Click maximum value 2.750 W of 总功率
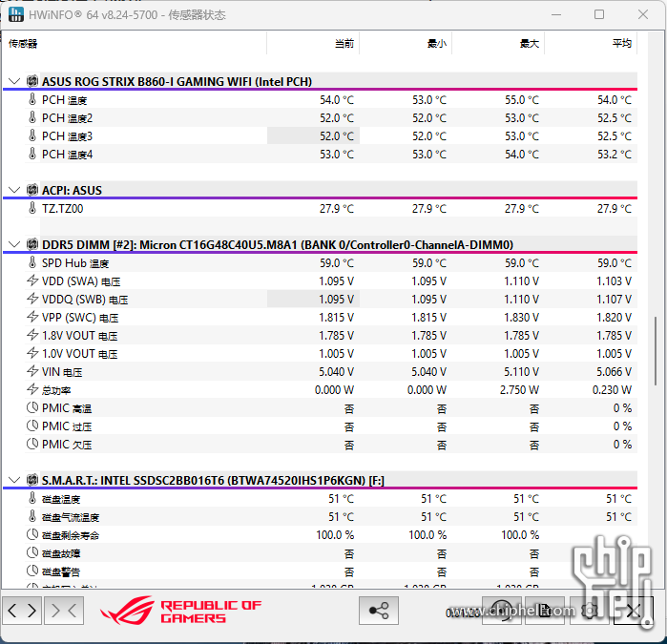This screenshot has height=644, width=667. point(519,389)
